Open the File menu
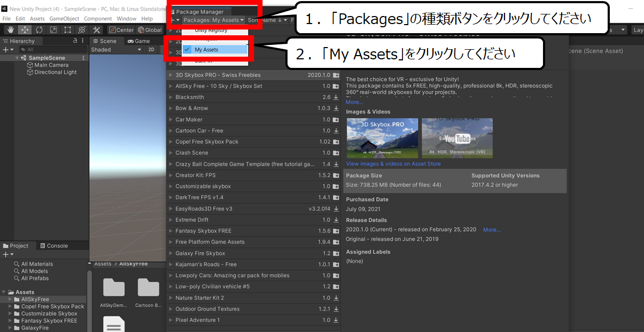 point(7,19)
